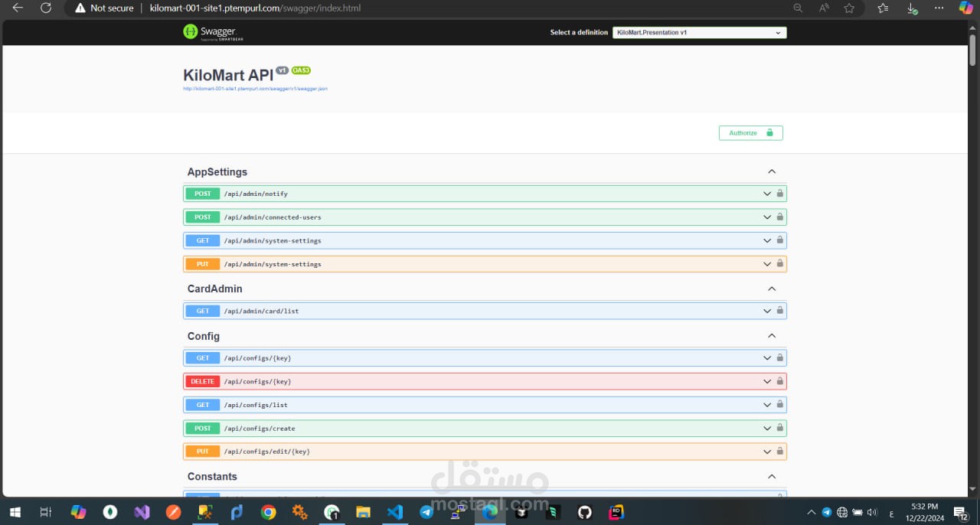Viewport: 980px width, 525px height.
Task: Click POST badge of /api/admin/notify
Action: 203,194
